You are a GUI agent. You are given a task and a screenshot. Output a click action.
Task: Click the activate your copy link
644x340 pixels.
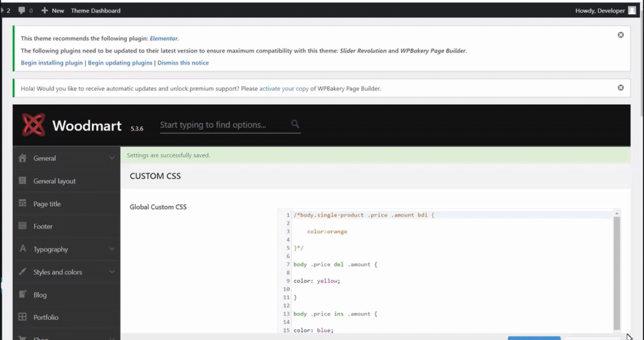(x=284, y=88)
